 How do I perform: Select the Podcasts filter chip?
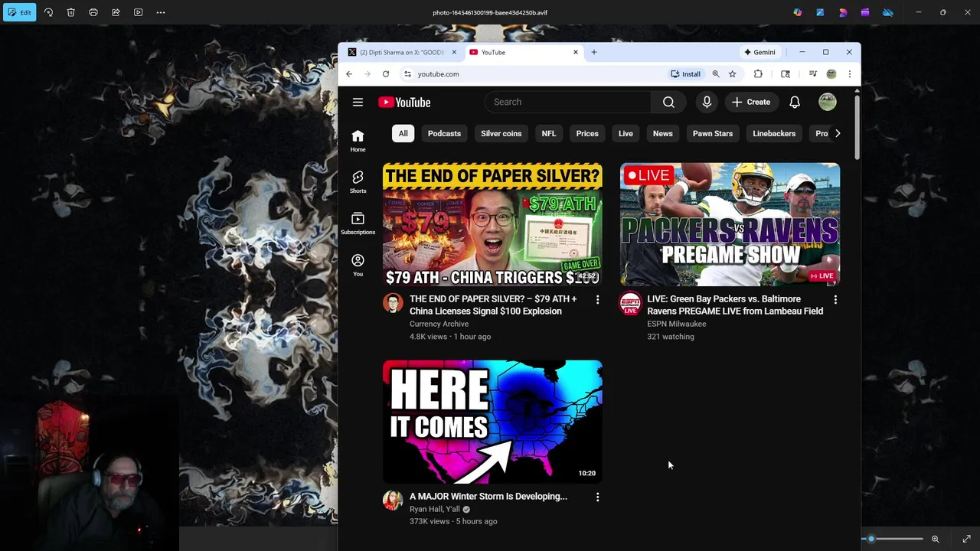tap(444, 133)
